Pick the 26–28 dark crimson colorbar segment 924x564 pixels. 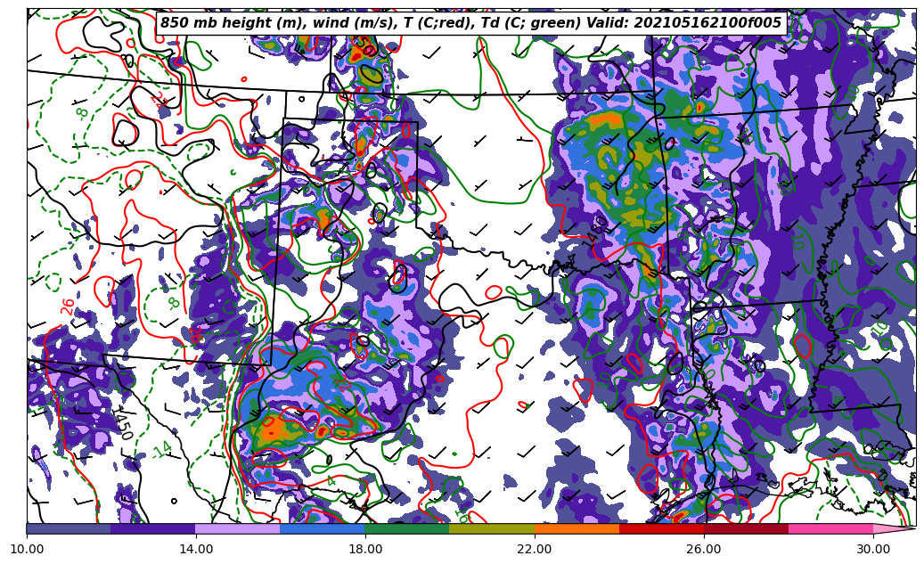click(746, 528)
